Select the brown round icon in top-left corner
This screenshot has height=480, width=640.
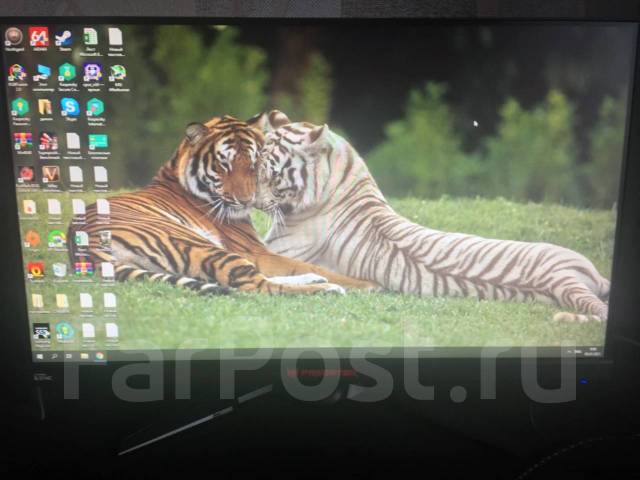[14, 37]
